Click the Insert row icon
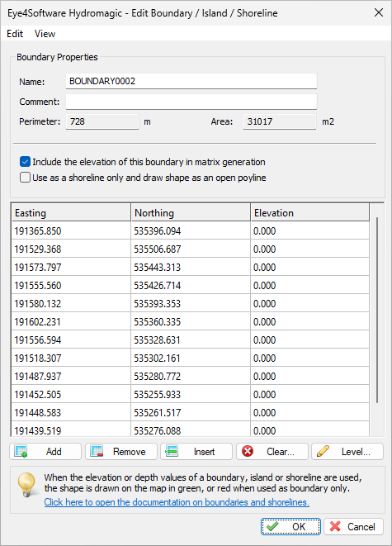 click(172, 452)
